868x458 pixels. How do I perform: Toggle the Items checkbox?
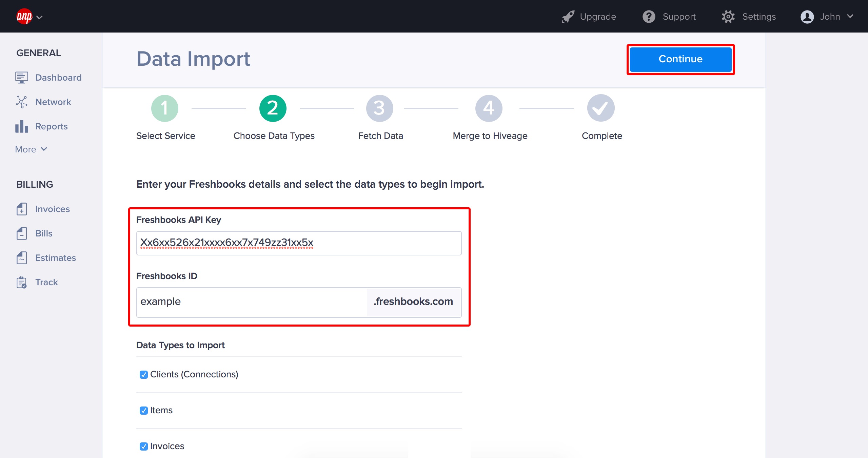143,411
